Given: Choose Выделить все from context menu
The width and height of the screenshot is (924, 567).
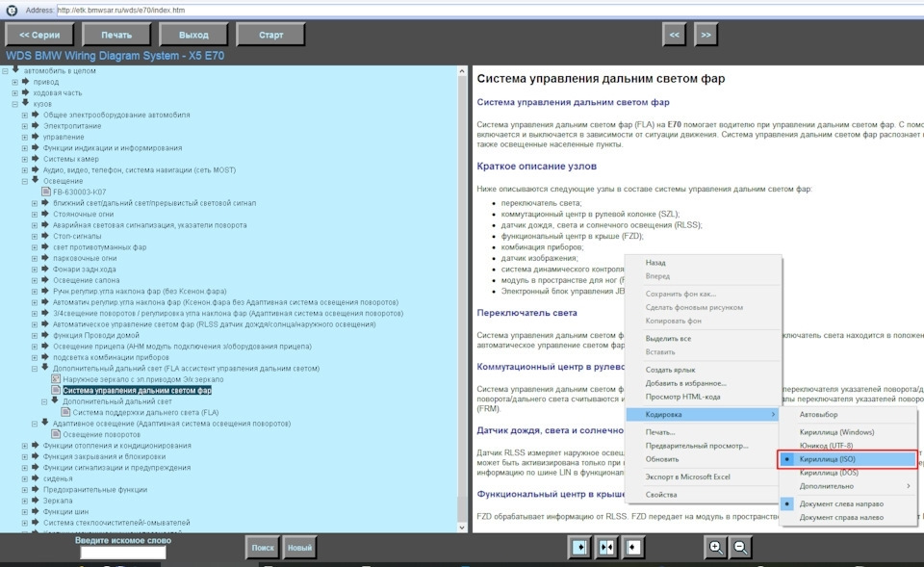Looking at the screenshot, I should tap(704, 338).
